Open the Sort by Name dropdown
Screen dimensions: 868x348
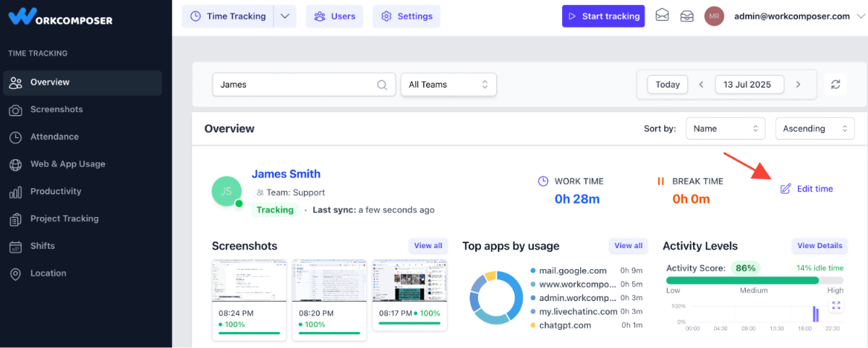tap(726, 129)
